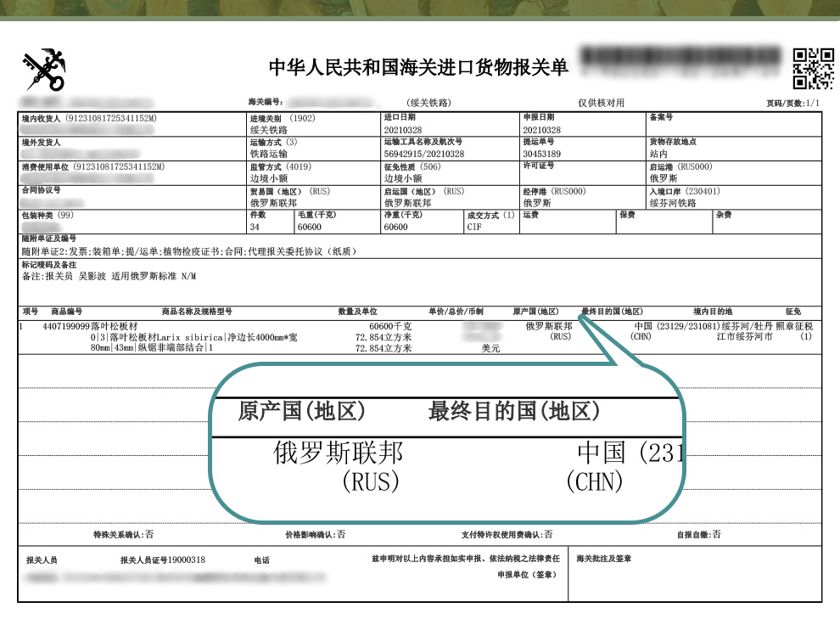Select the 绥芬河铁路 entry port value

(x=673, y=203)
